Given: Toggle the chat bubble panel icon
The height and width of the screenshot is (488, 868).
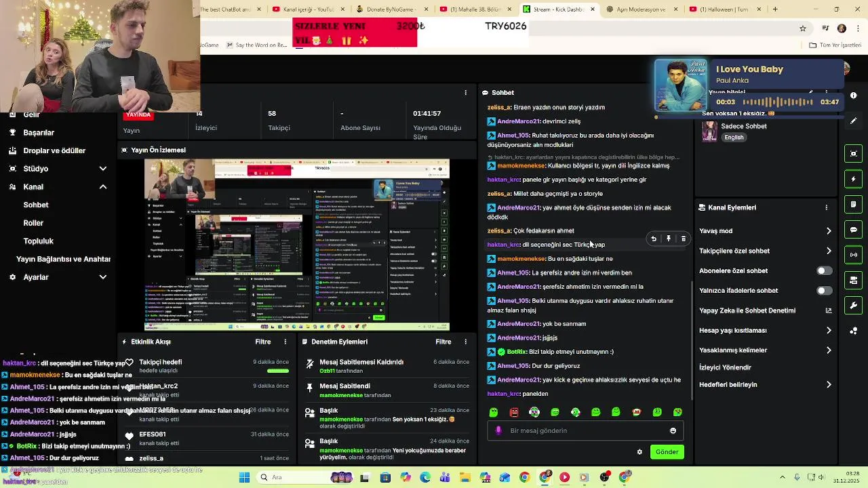Looking at the screenshot, I should [x=854, y=230].
